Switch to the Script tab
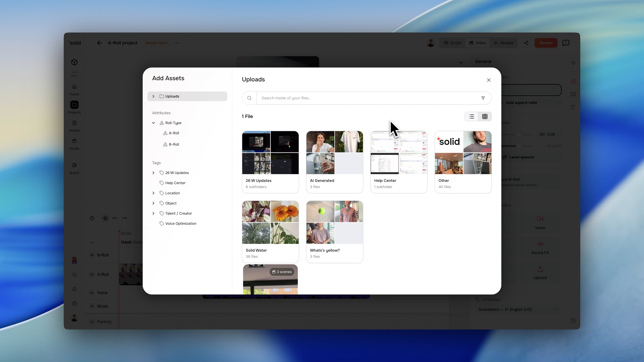The image size is (644, 362). pyautogui.click(x=452, y=43)
